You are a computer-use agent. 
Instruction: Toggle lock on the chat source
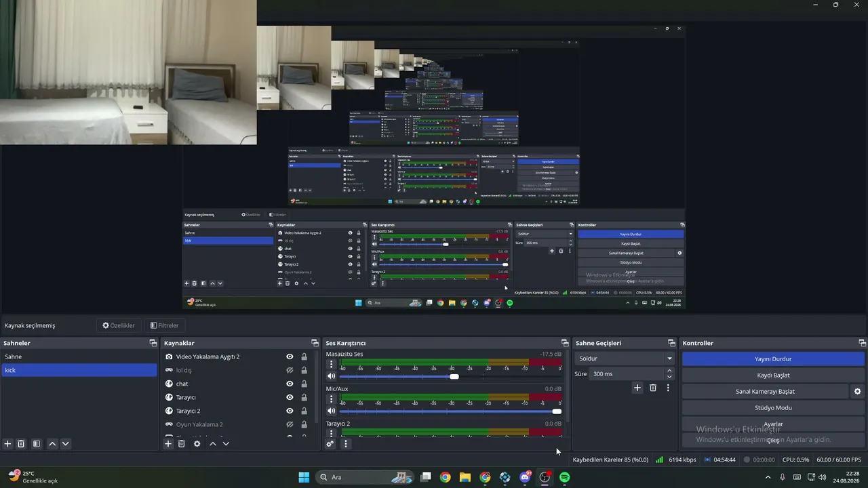[304, 384]
